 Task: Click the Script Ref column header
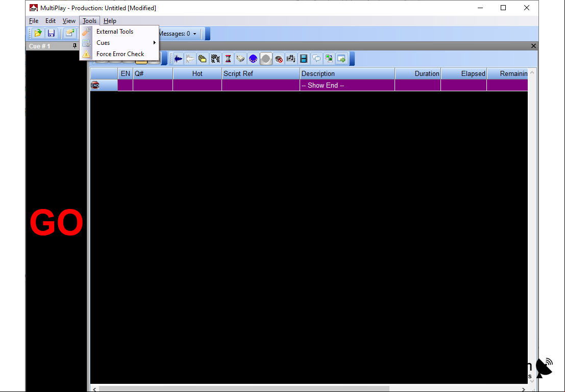click(261, 73)
